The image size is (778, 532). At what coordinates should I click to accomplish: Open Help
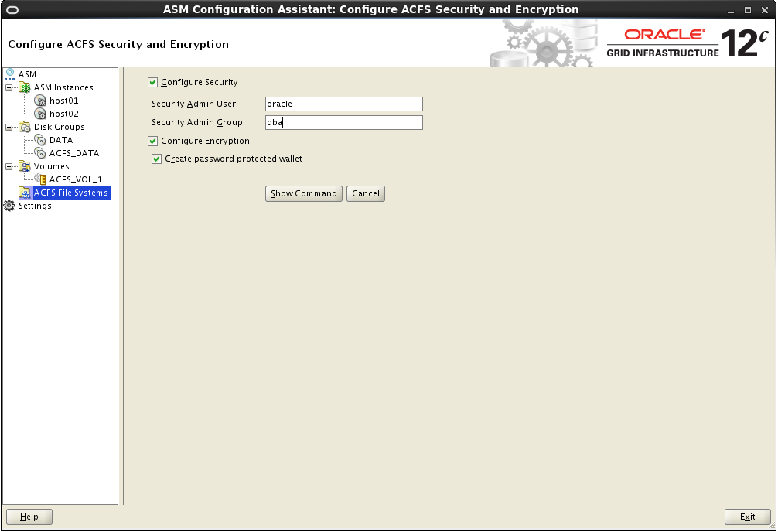[29, 517]
